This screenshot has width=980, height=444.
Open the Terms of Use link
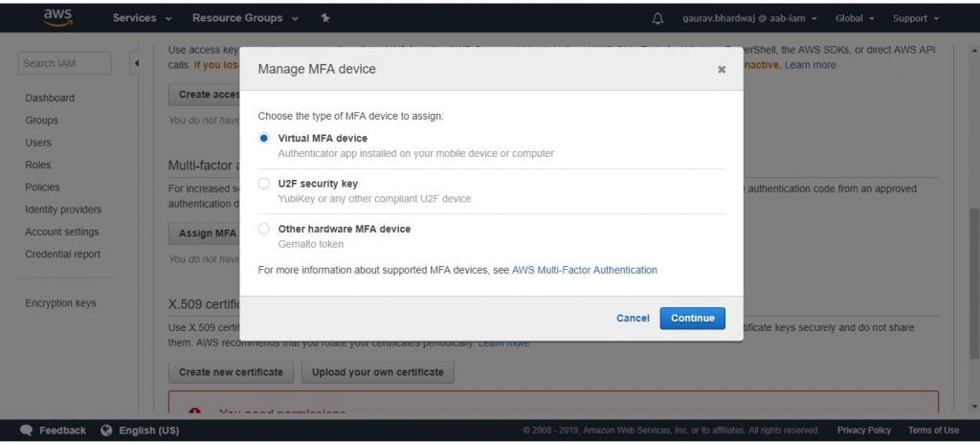pyautogui.click(x=933, y=431)
